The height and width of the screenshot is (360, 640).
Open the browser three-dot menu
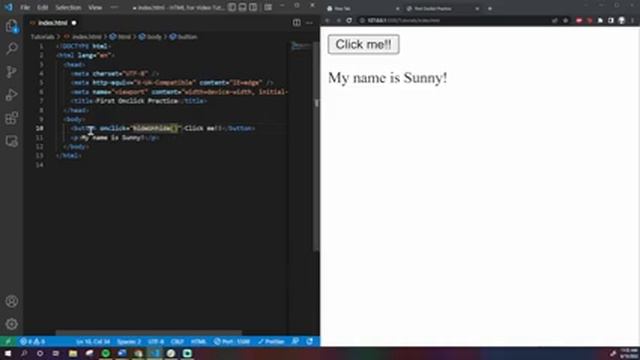(x=633, y=20)
